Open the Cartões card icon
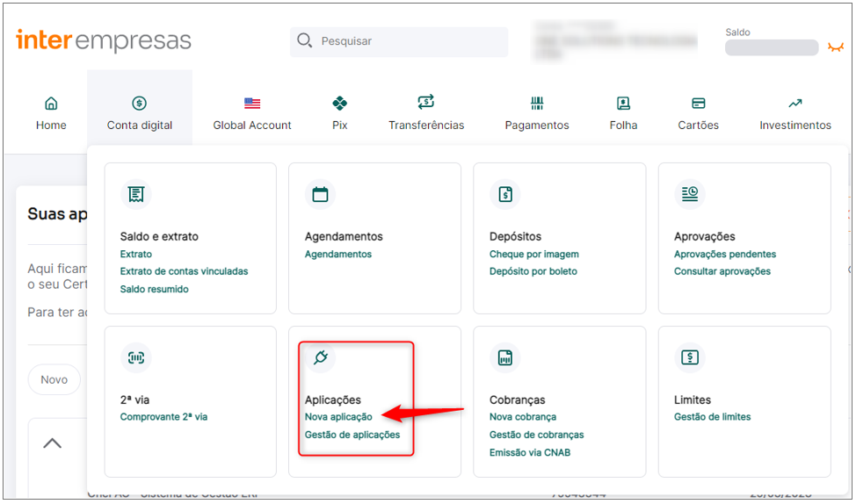Screen dimensions: 856x504 [x=698, y=103]
